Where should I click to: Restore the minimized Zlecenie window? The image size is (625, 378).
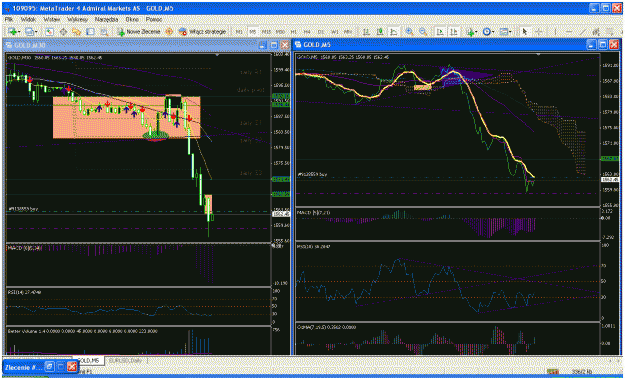click(49, 366)
